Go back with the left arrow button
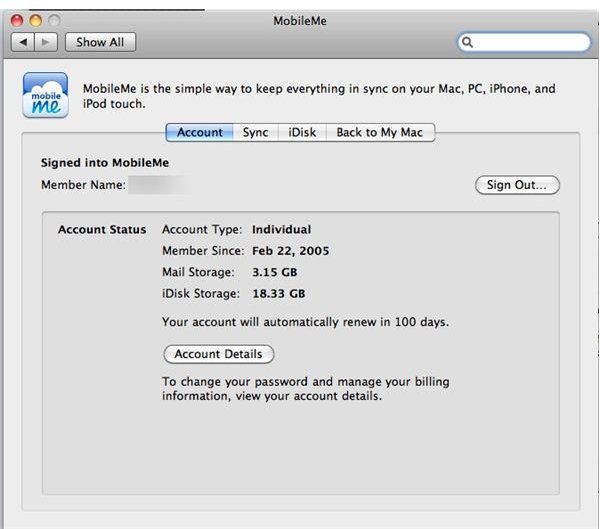The image size is (600, 529). click(x=23, y=42)
